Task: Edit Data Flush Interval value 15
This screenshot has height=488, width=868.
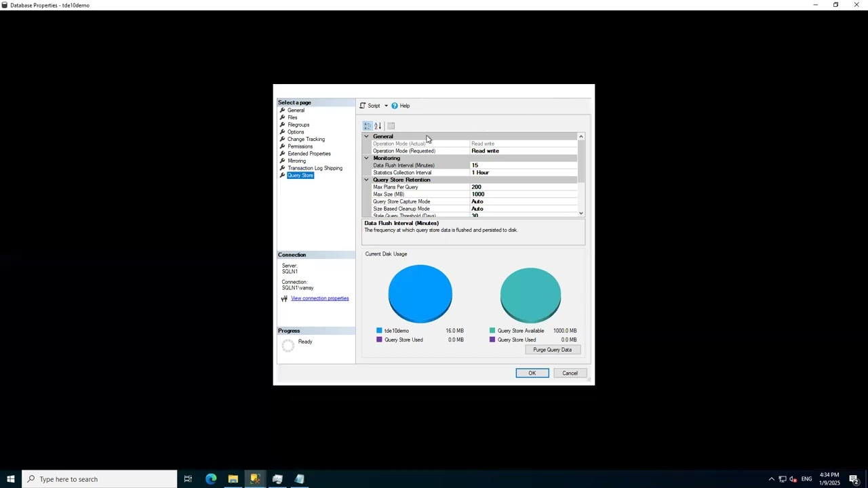Action: click(x=523, y=165)
